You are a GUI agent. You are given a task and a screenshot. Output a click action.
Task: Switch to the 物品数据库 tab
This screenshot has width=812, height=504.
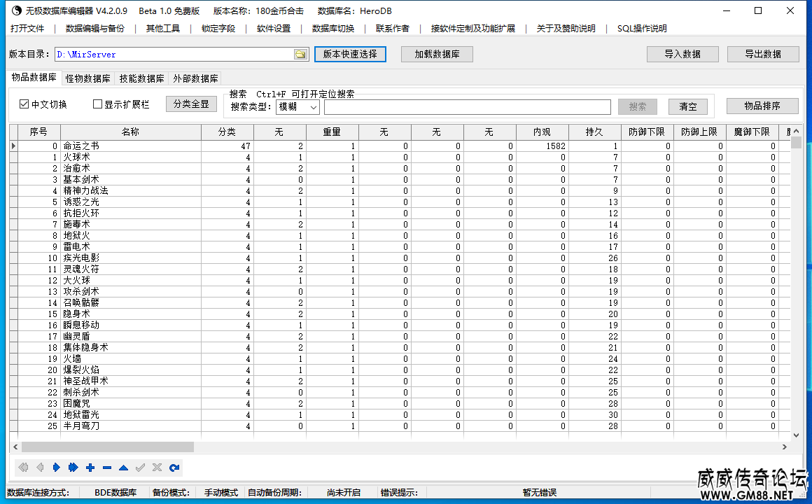34,77
